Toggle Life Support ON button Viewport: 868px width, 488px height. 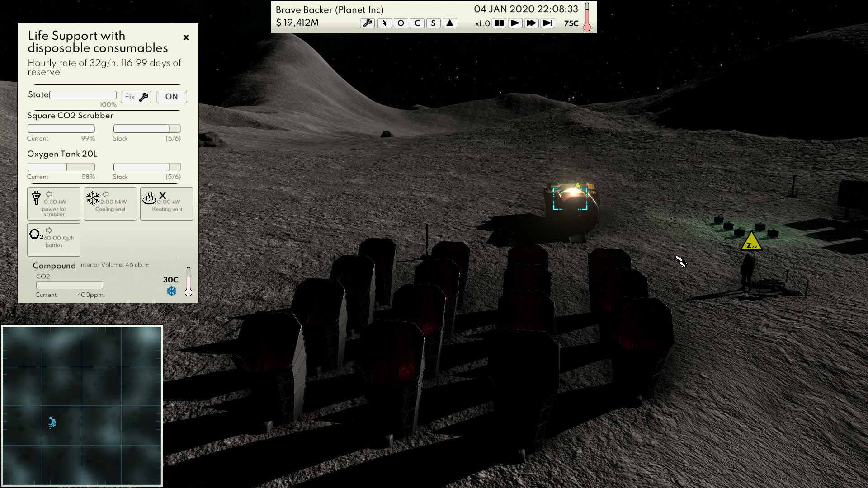tap(171, 97)
